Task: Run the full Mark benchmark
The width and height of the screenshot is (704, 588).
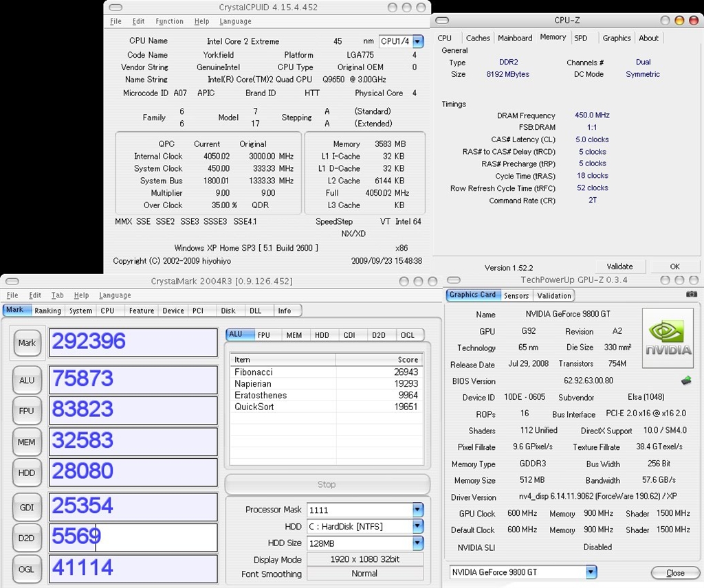Action: click(x=27, y=343)
